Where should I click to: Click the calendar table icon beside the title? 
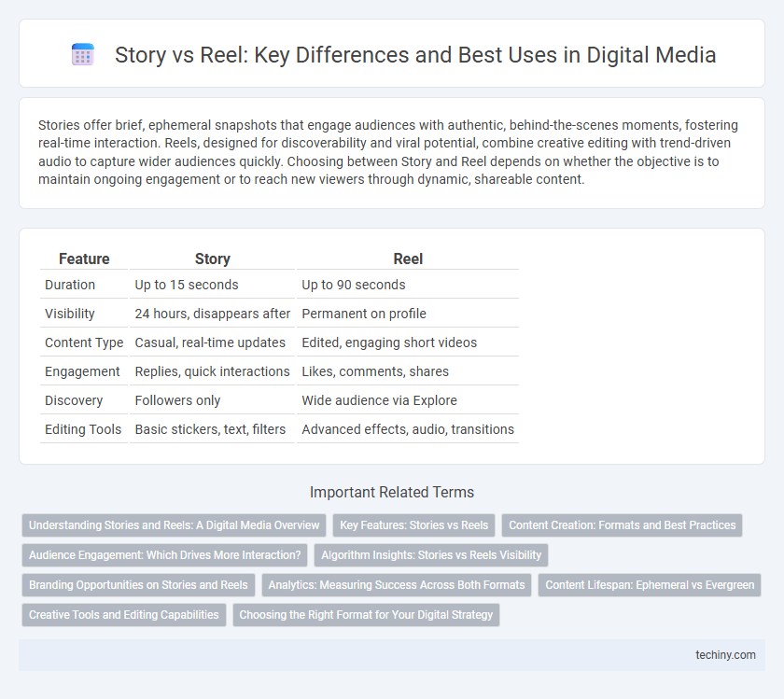tap(82, 54)
